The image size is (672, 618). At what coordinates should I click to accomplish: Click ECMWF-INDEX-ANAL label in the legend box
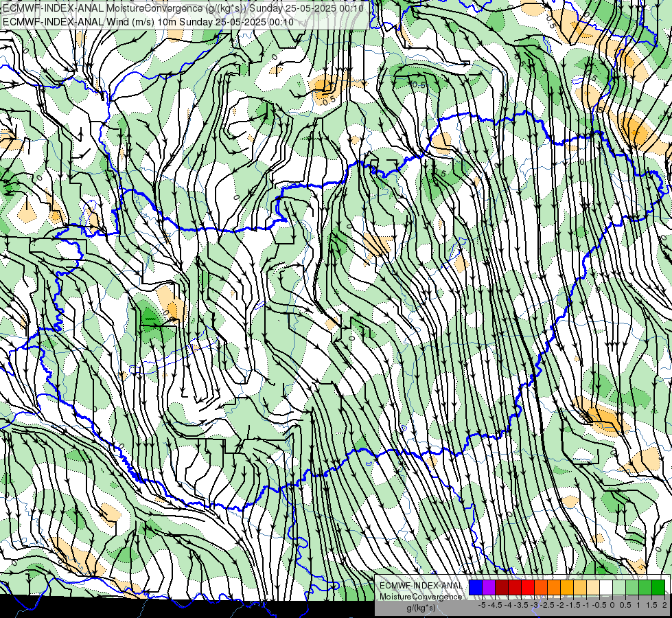click(x=421, y=586)
